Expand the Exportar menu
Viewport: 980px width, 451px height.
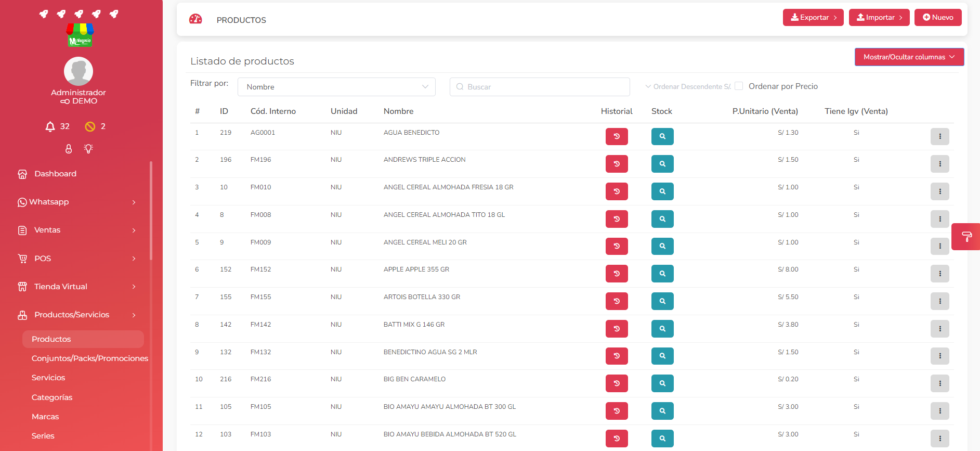(x=813, y=17)
